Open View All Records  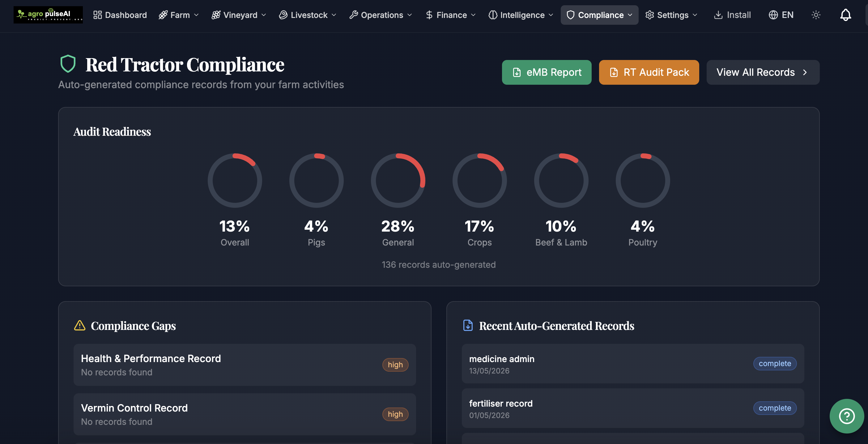click(763, 72)
